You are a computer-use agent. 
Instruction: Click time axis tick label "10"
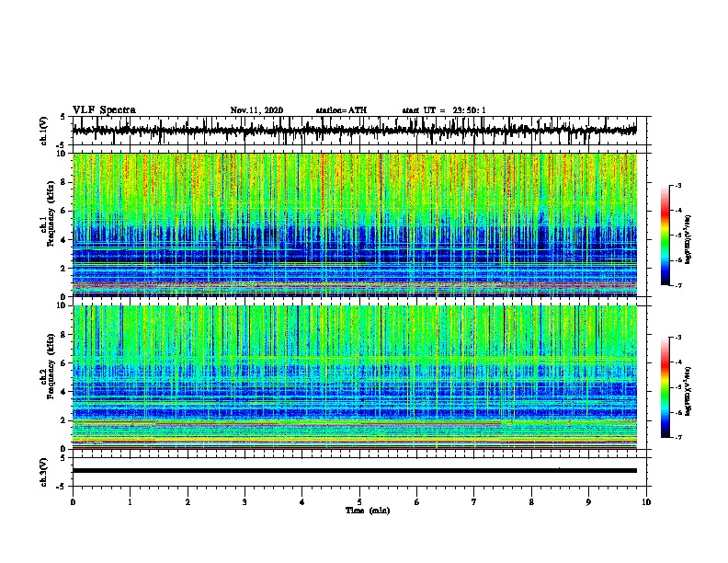pyautogui.click(x=646, y=502)
